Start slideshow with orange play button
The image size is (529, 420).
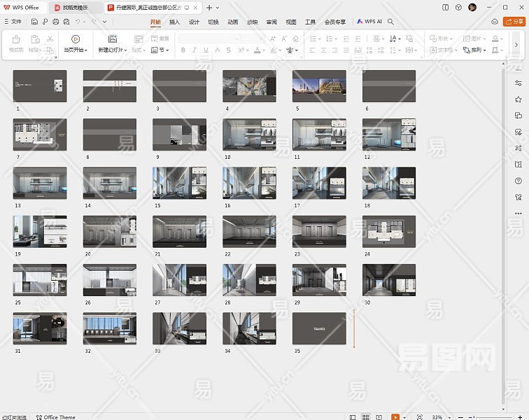[x=395, y=416]
